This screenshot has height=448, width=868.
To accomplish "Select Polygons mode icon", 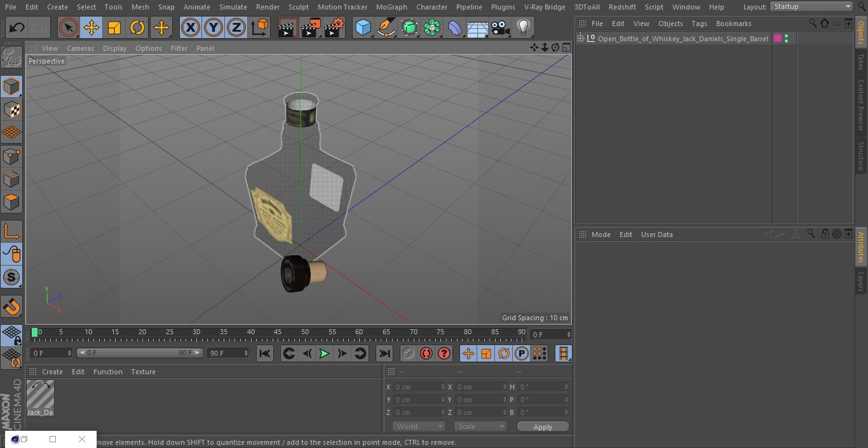I will pos(11,202).
